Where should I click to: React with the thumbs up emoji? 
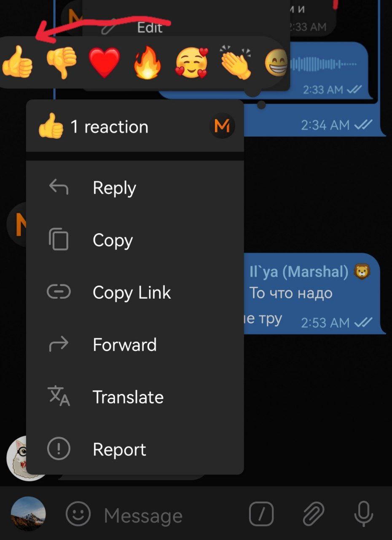[x=17, y=62]
